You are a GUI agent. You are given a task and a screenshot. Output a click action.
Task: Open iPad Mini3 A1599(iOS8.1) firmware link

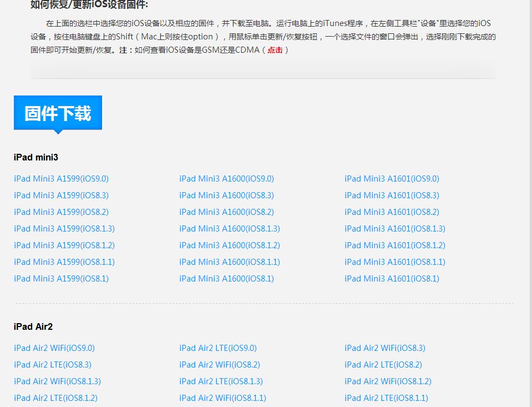(x=62, y=279)
